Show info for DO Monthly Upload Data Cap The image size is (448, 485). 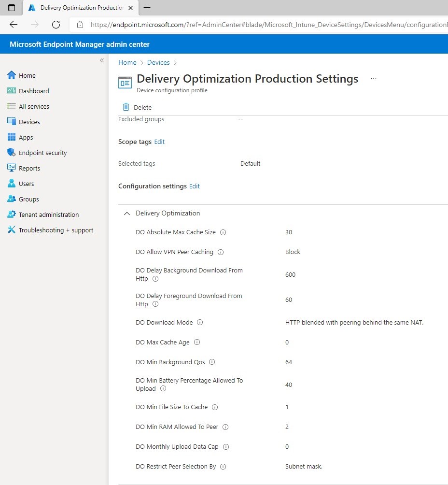(x=226, y=447)
